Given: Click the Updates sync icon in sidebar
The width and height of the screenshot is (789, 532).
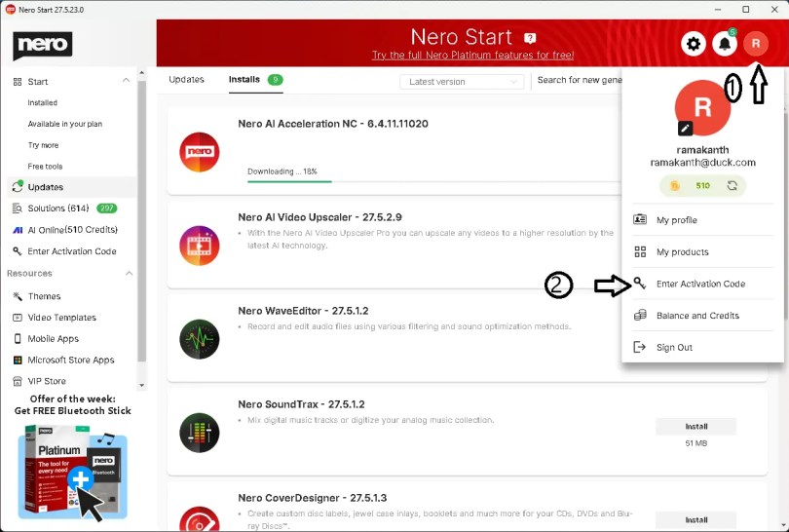Looking at the screenshot, I should (x=18, y=187).
